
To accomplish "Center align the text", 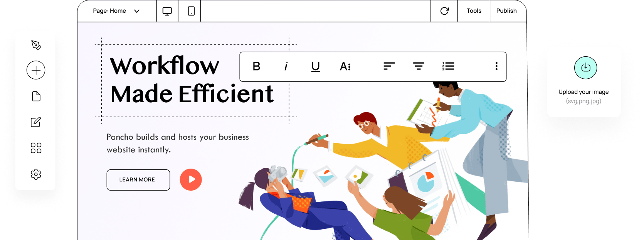I will (x=419, y=66).
